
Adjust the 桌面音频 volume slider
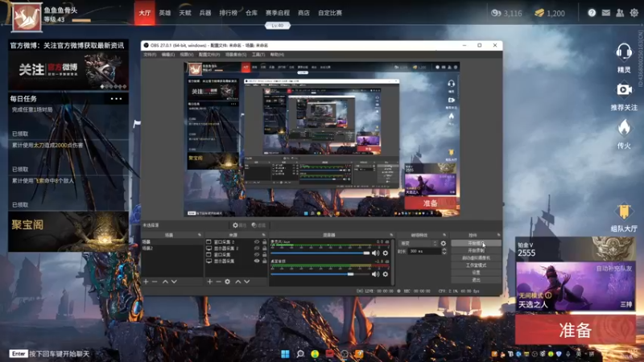(320, 274)
